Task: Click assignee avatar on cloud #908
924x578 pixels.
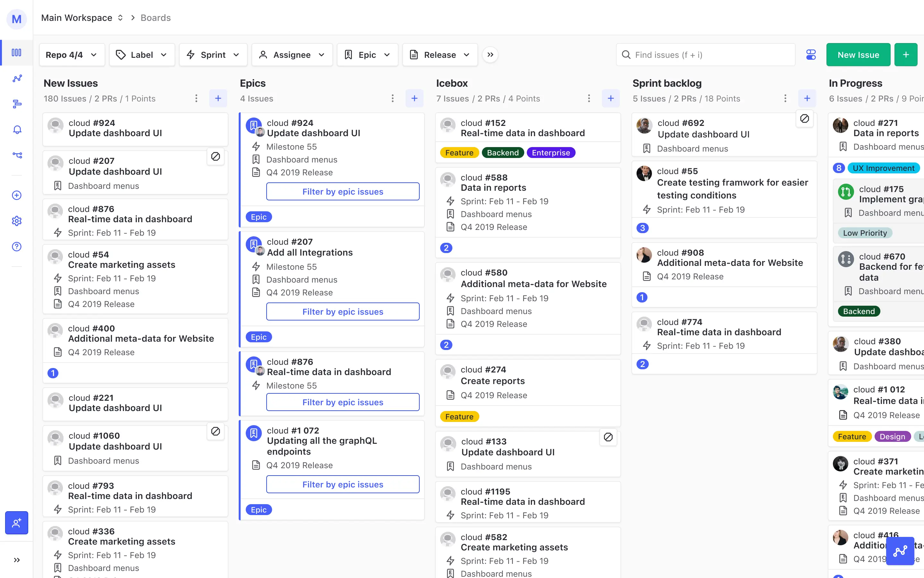Action: [x=644, y=255]
